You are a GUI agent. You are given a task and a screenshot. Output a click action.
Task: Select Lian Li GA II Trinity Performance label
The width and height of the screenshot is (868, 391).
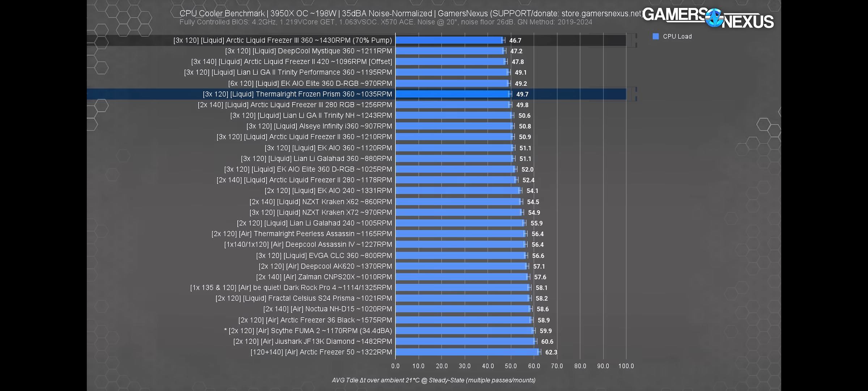pyautogui.click(x=288, y=72)
